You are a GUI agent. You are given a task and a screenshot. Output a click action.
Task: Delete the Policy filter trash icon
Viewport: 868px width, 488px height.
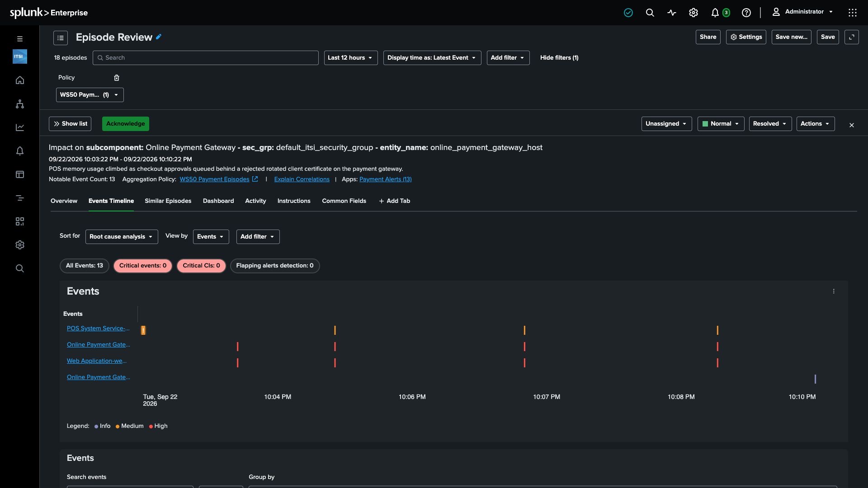(117, 78)
